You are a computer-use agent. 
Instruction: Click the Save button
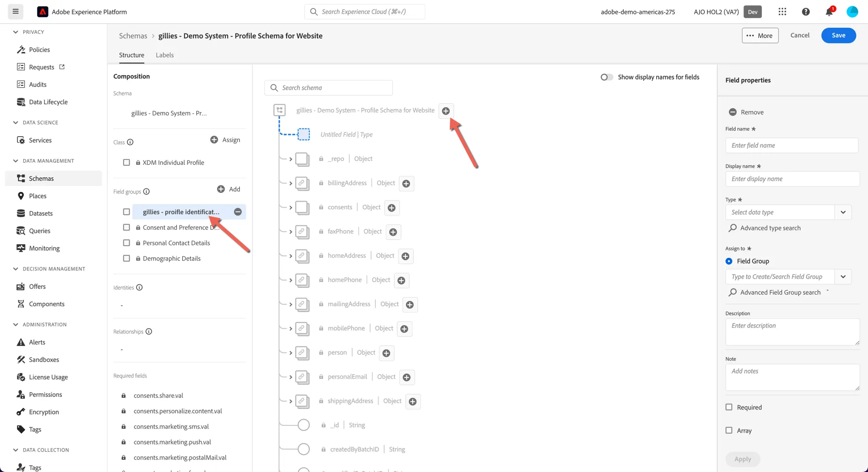pos(838,35)
